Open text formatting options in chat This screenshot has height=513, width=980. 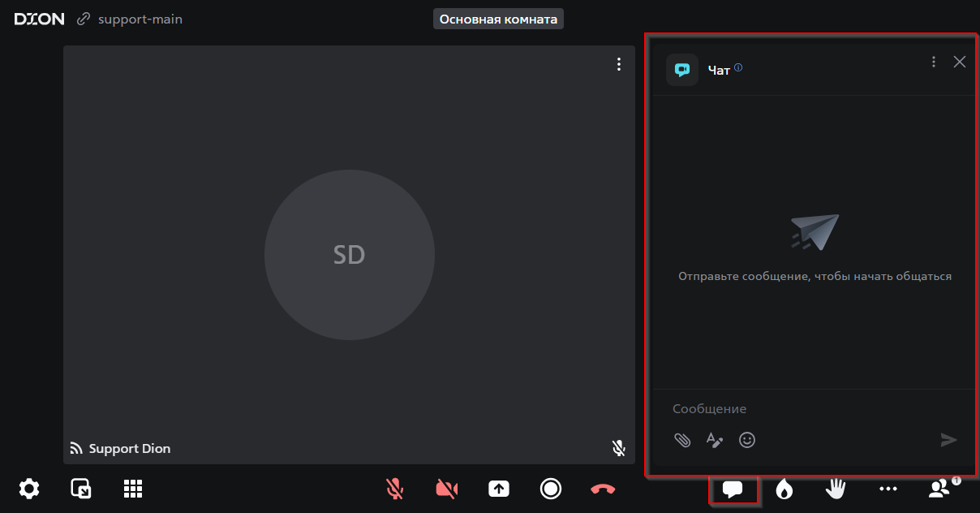tap(714, 440)
